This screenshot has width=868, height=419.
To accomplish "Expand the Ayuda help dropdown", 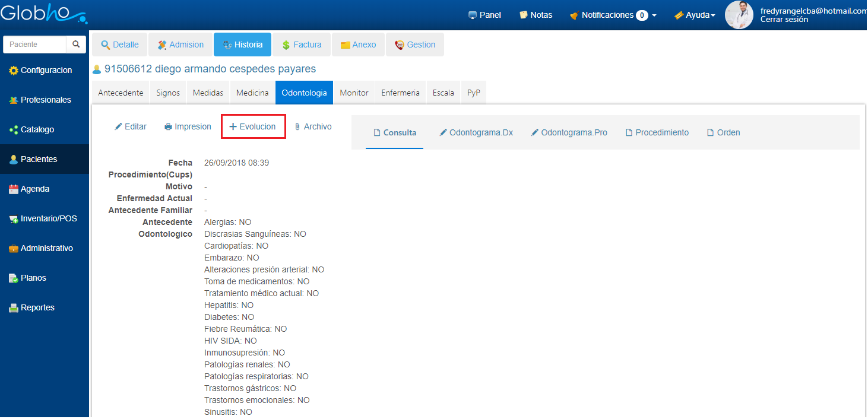I will point(695,15).
